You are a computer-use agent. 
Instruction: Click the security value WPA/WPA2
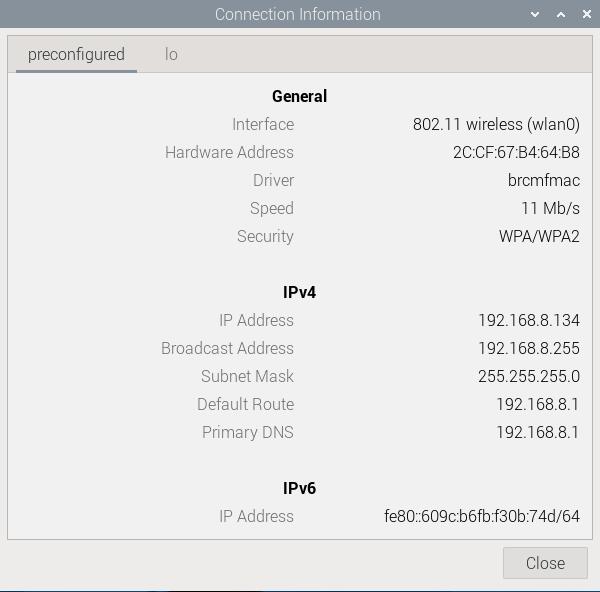click(x=539, y=236)
